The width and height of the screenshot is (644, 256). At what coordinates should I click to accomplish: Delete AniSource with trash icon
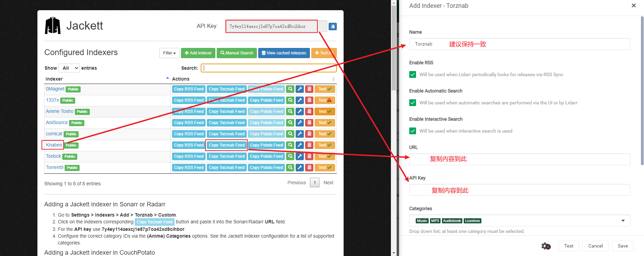coord(309,123)
